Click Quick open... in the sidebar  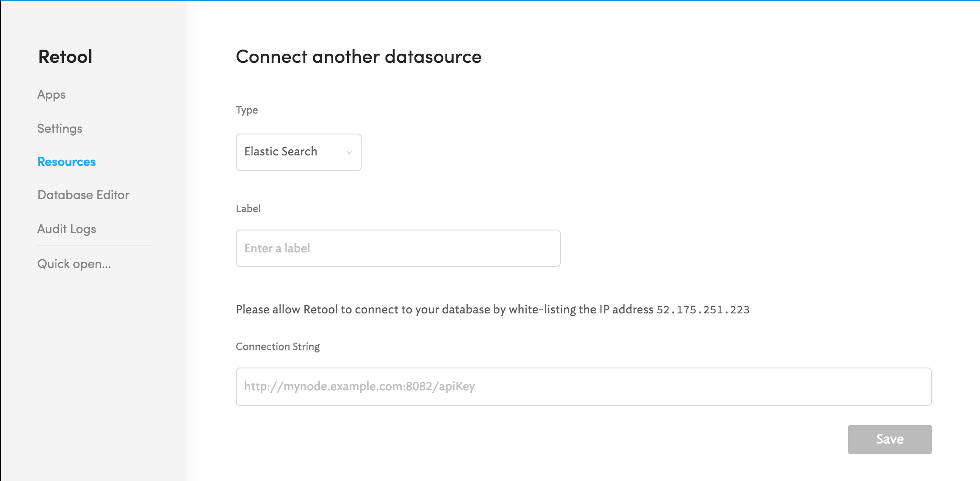(x=74, y=264)
